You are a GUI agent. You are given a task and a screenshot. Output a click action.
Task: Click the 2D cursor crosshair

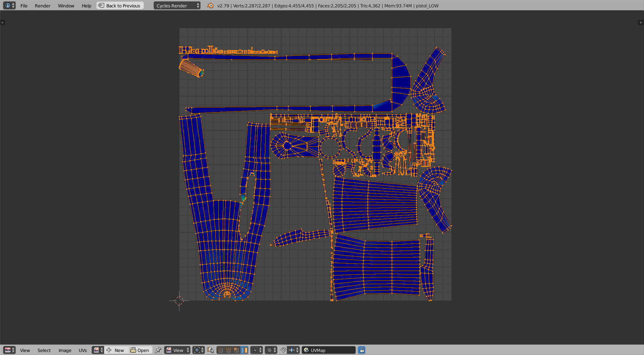(179, 301)
